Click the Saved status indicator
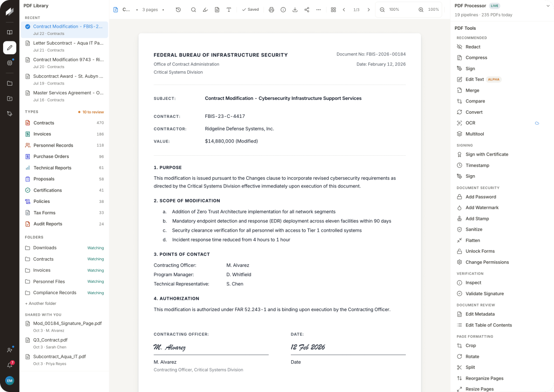The height and width of the screenshot is (392, 554). click(x=250, y=10)
